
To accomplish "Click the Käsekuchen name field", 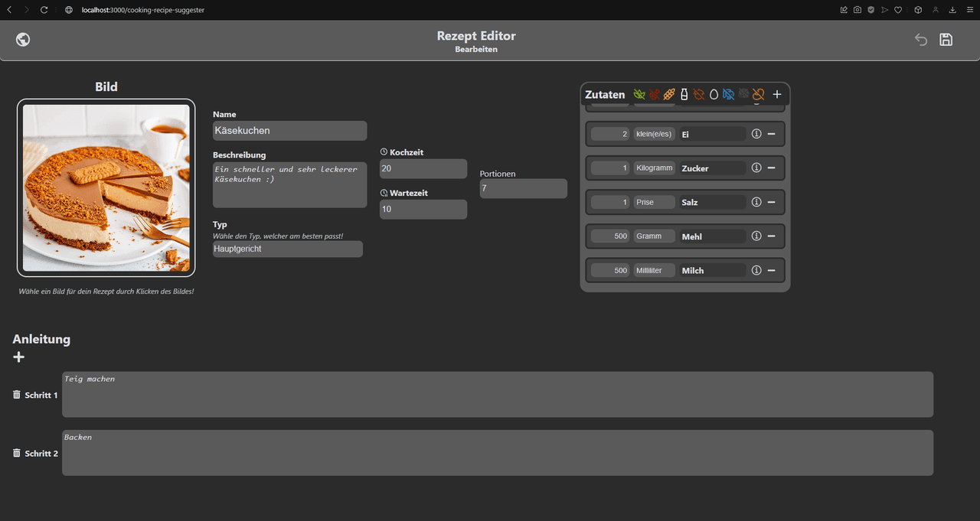I will click(289, 131).
